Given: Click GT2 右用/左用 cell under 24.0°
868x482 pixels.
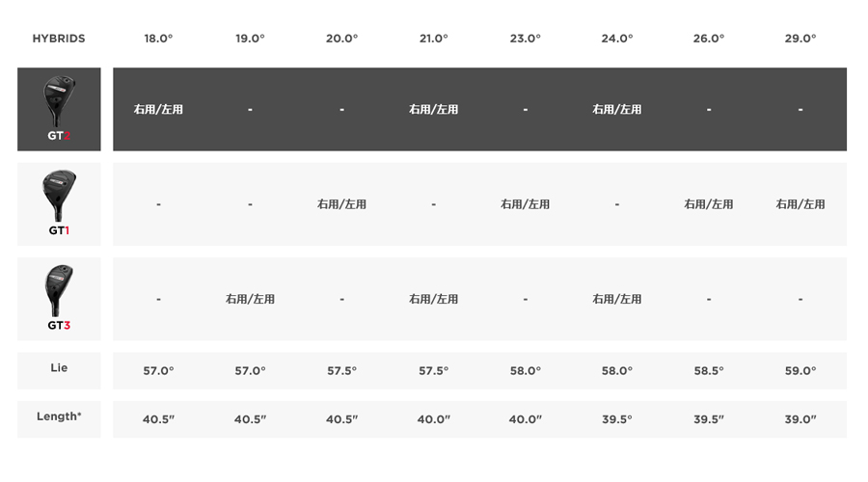Looking at the screenshot, I should (x=617, y=109).
